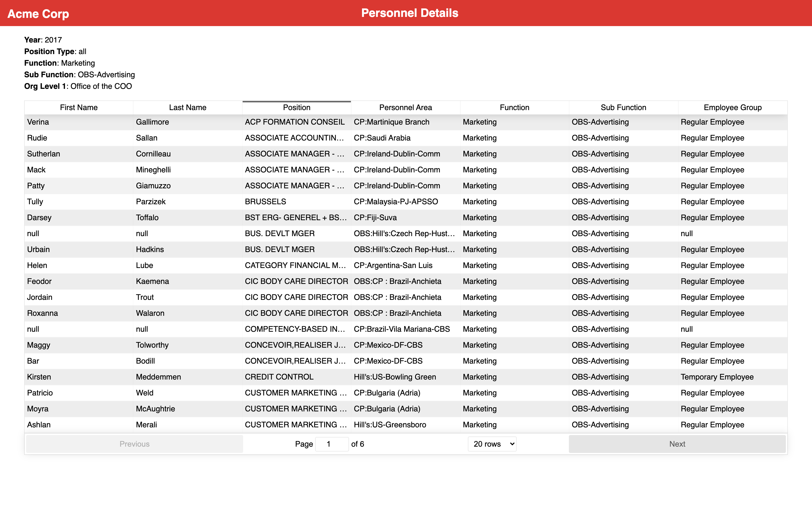Sort by the Sub Function column

tap(623, 107)
